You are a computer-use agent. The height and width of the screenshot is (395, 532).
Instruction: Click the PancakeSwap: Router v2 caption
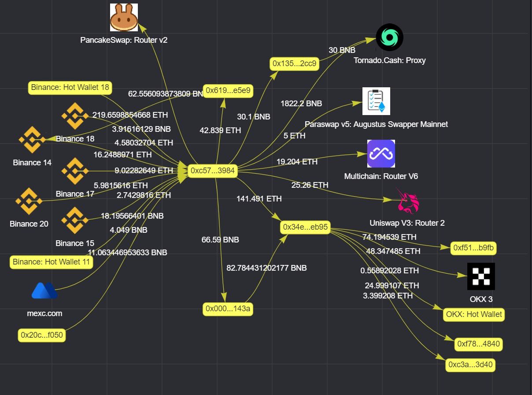(124, 40)
